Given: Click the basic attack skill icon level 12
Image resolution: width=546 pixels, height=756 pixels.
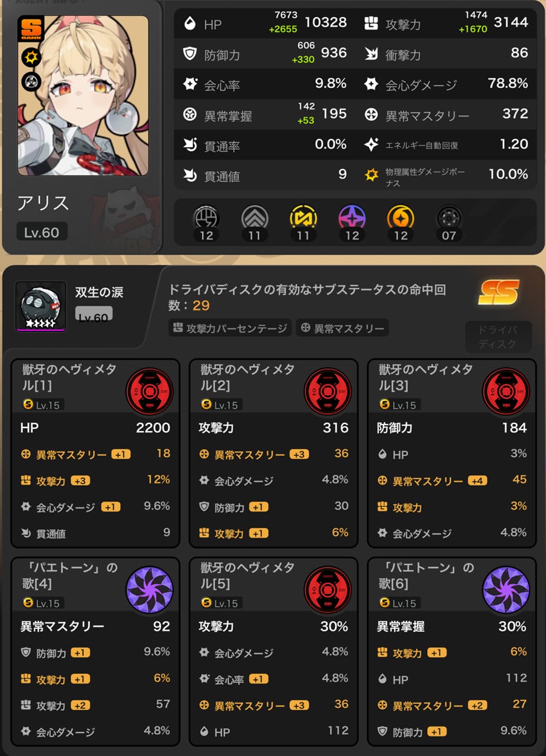Looking at the screenshot, I should [207, 218].
